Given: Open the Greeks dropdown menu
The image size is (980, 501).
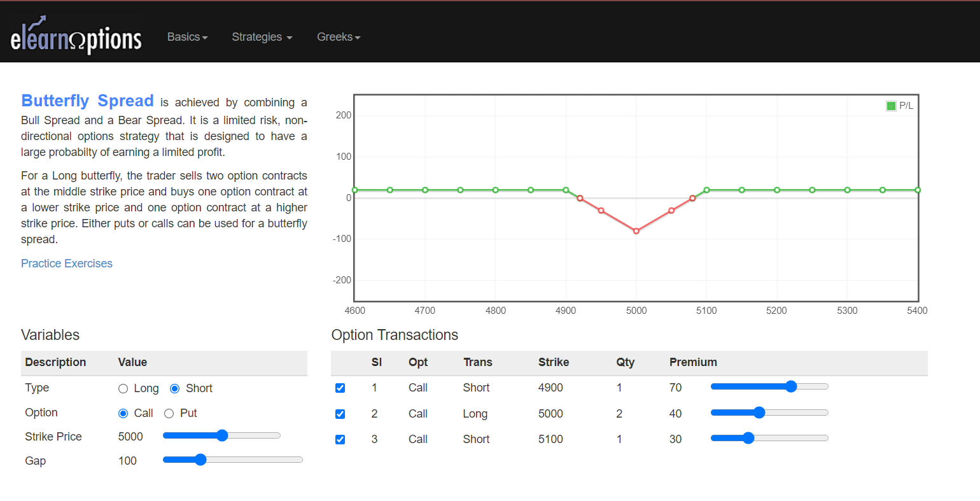Looking at the screenshot, I should click(x=339, y=37).
